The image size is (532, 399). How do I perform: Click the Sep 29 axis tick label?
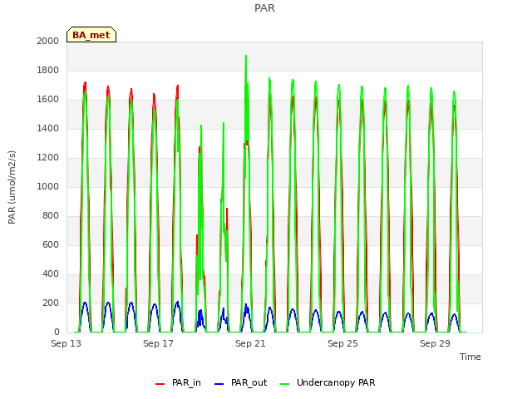(435, 343)
